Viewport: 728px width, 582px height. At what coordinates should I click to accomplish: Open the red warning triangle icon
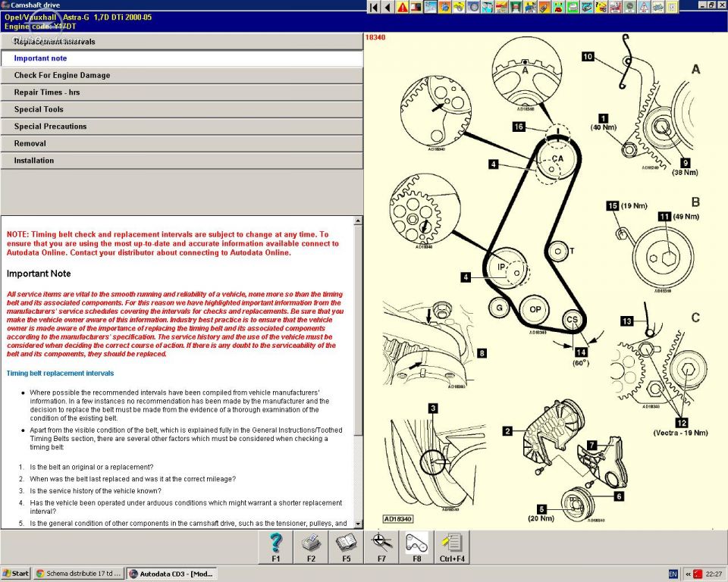tap(402, 7)
